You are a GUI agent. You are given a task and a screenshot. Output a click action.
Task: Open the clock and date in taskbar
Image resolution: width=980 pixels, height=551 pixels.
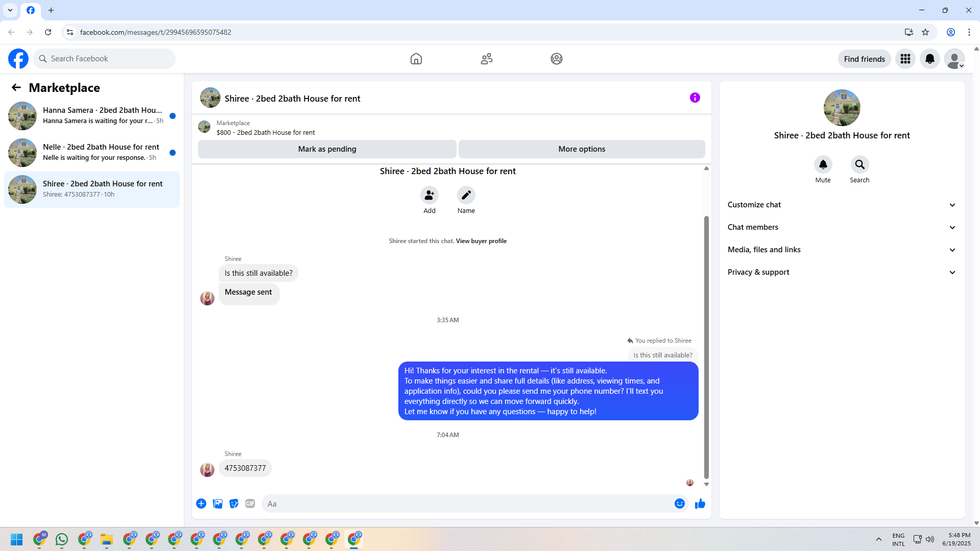coord(957,539)
